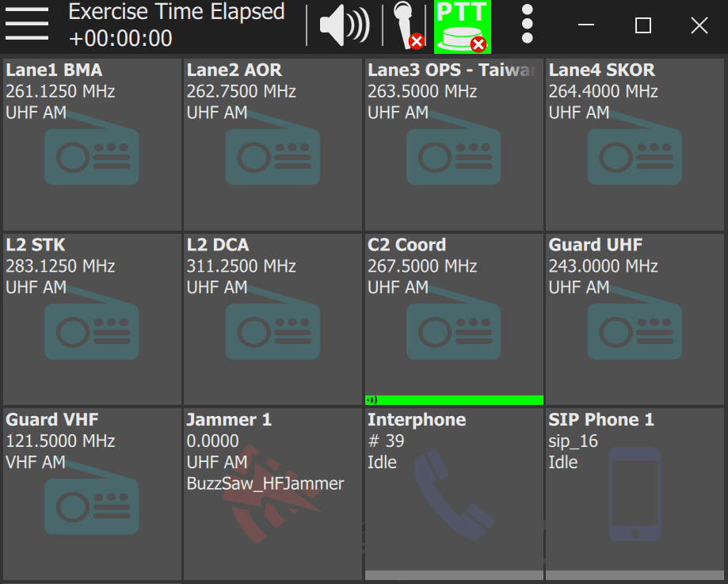Click the 121.5000 MHz frequency
The width and height of the screenshot is (728, 584).
click(60, 441)
